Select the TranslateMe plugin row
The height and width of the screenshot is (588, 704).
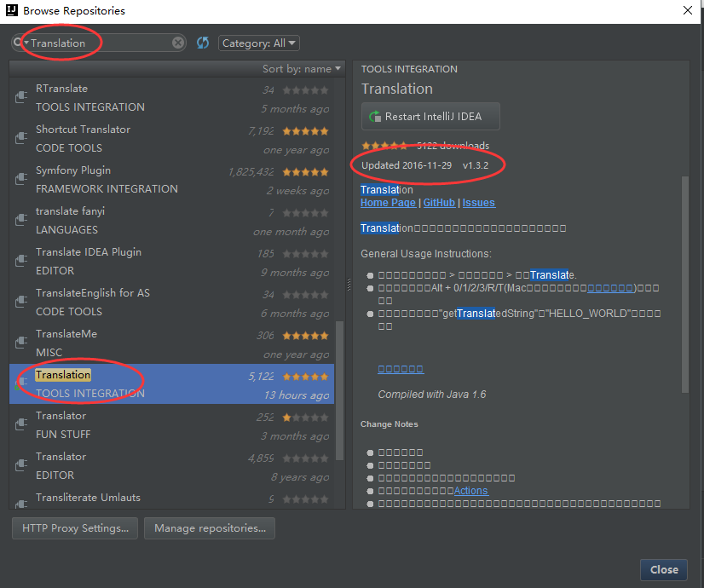[172, 343]
